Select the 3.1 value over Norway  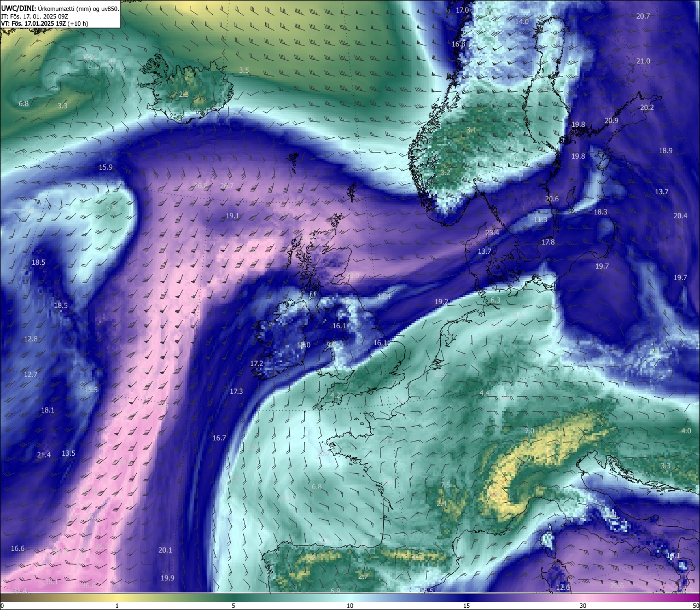click(471, 130)
